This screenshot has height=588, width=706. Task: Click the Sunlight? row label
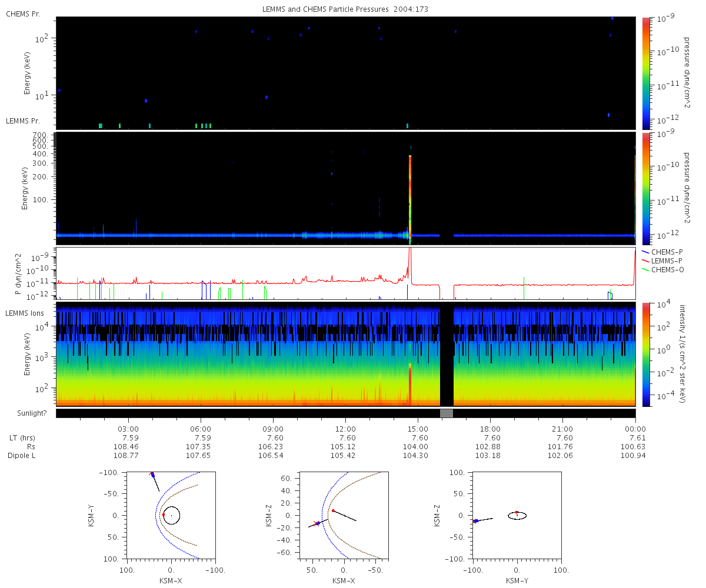coord(25,413)
